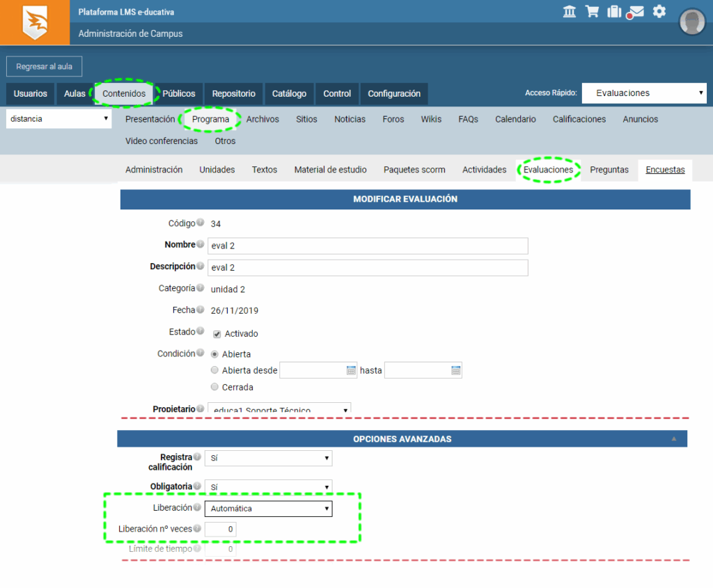Open calendar picker for 'Abierta desde' date
The image size is (713, 588).
click(x=351, y=370)
